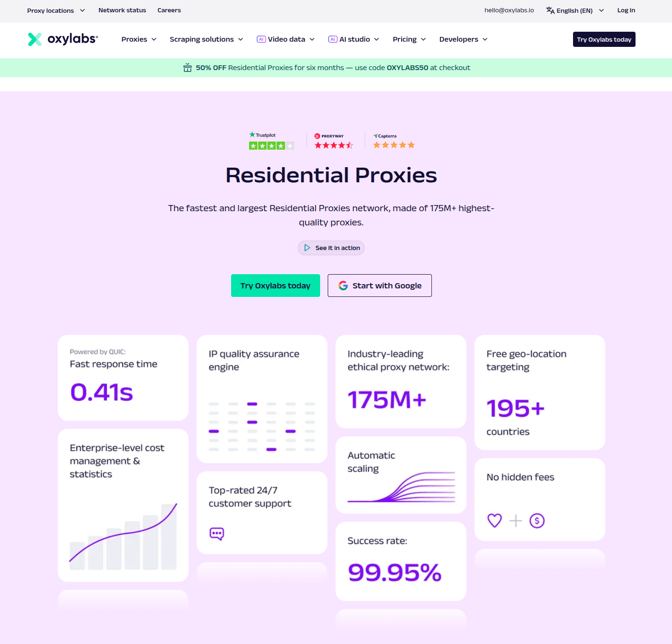Click the green Try Oxylabs today button

pos(276,286)
